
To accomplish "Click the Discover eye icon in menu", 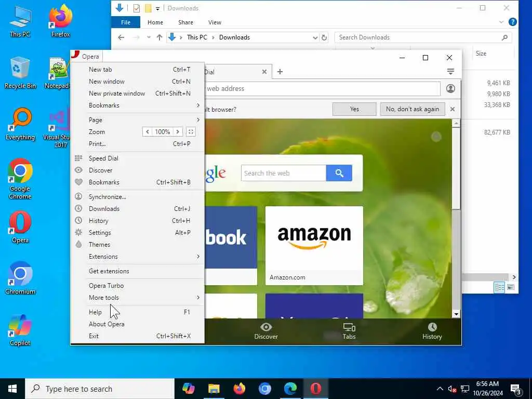I will coord(78,170).
